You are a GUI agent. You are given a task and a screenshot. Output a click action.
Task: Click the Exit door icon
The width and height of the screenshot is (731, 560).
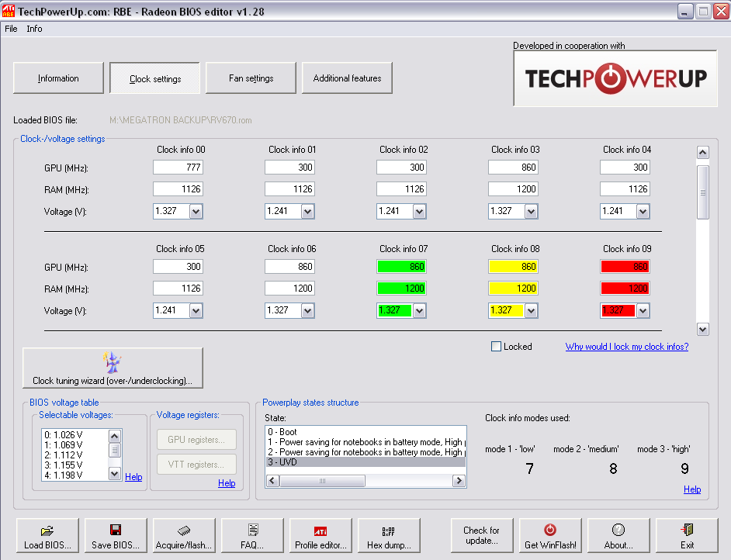click(687, 531)
